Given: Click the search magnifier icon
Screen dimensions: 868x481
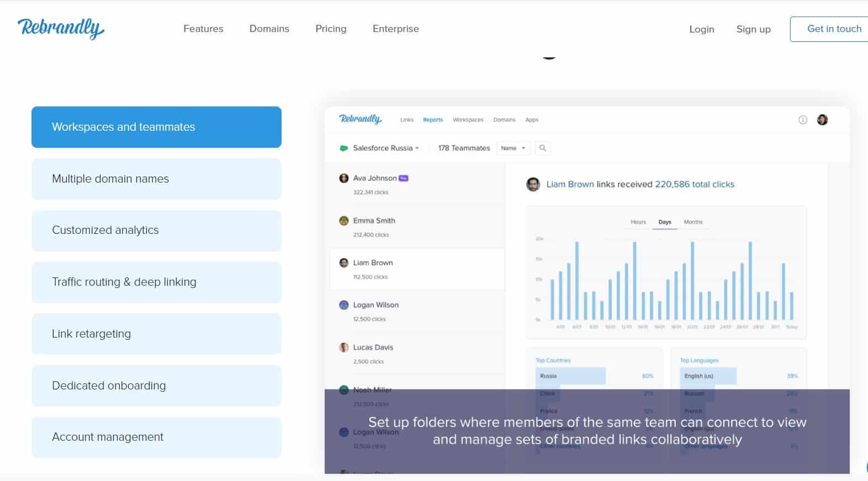Looking at the screenshot, I should pyautogui.click(x=543, y=148).
